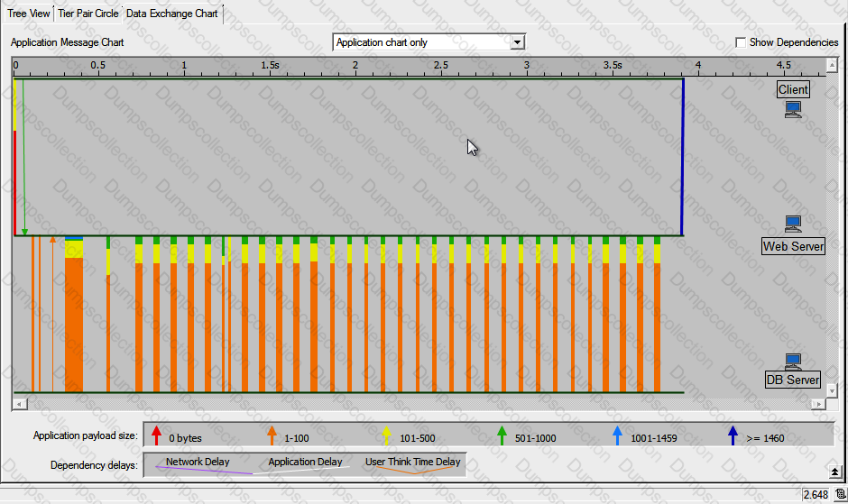Open the Application chart only dropdown
Screen dimensions: 848x504
[517, 42]
